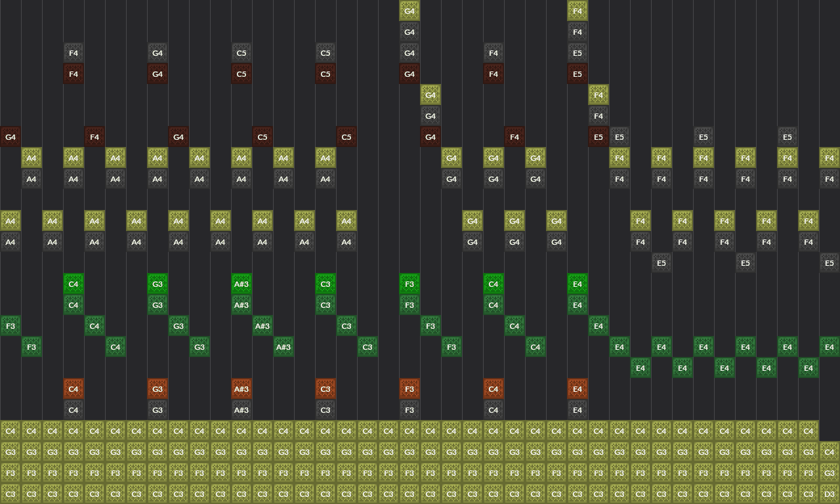Select dark green A#3 directly under bright green A#3
This screenshot has height=504, width=840.
tap(241, 305)
